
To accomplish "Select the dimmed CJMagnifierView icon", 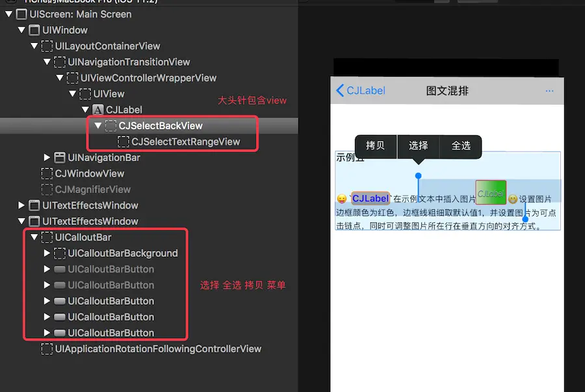I will pyautogui.click(x=47, y=189).
